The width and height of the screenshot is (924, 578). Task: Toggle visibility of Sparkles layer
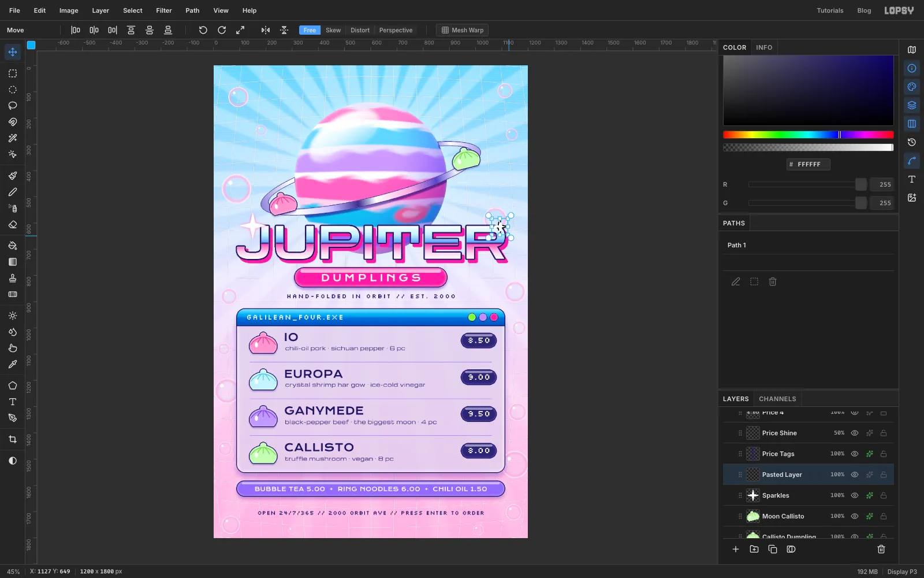855,495
